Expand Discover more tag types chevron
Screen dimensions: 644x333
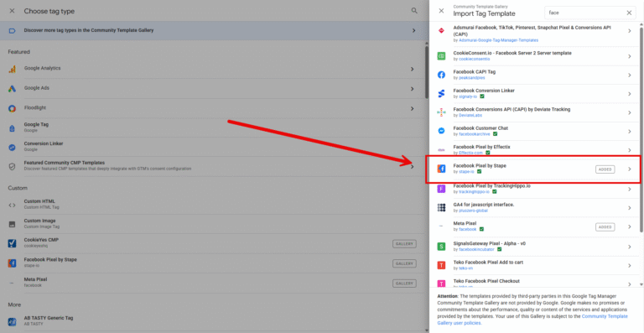(413, 30)
